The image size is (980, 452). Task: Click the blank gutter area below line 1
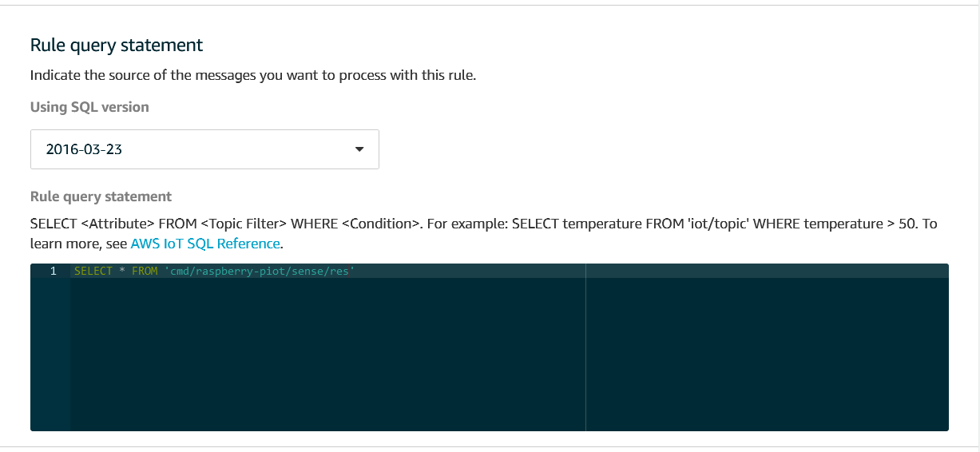click(50, 355)
